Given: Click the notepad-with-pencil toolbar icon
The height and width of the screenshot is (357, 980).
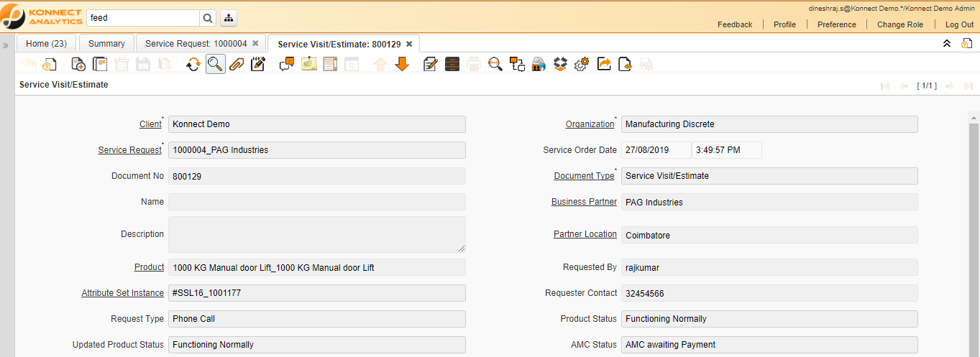Looking at the screenshot, I should point(258,64).
